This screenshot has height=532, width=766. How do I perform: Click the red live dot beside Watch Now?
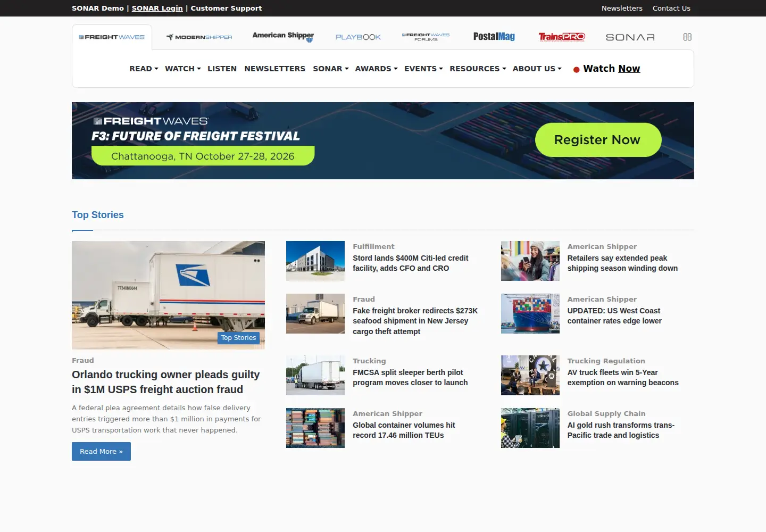coord(576,70)
